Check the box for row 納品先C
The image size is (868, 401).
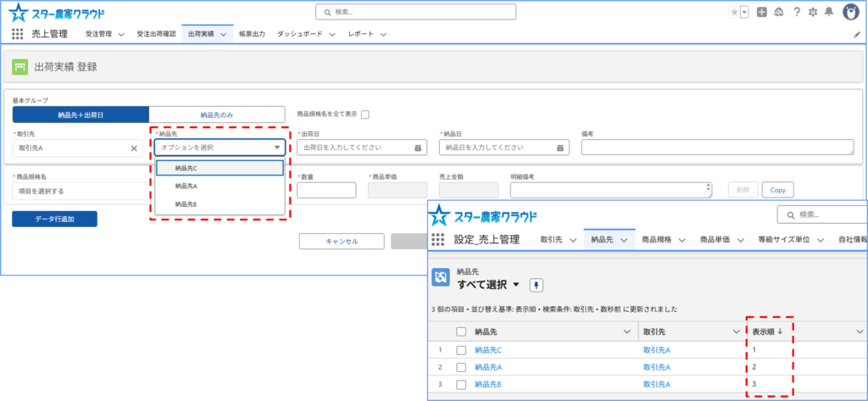(x=461, y=350)
